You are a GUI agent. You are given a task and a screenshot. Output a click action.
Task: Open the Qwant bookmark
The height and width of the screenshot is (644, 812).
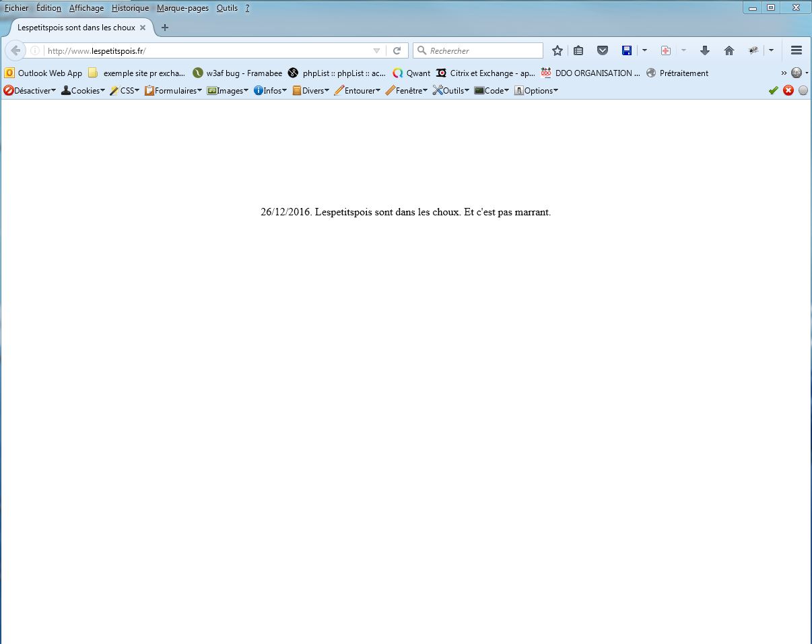coord(411,73)
